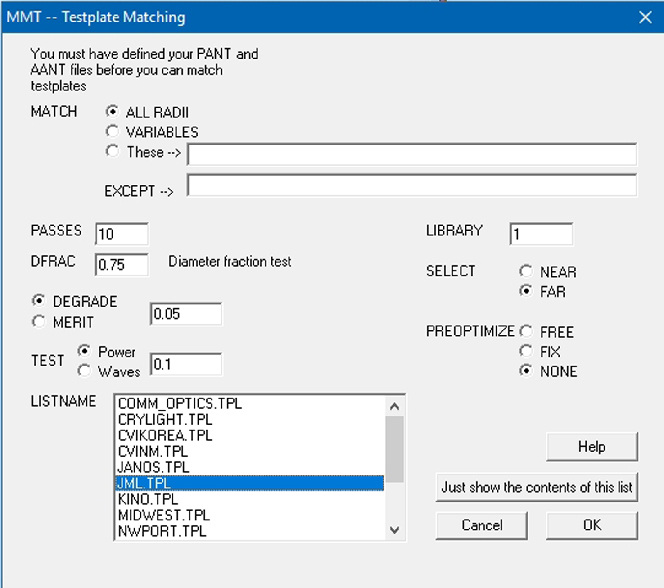Screen dimensions: 664x588
Task: Select COMM_OPTICS.TPL in the list
Action: (250, 403)
